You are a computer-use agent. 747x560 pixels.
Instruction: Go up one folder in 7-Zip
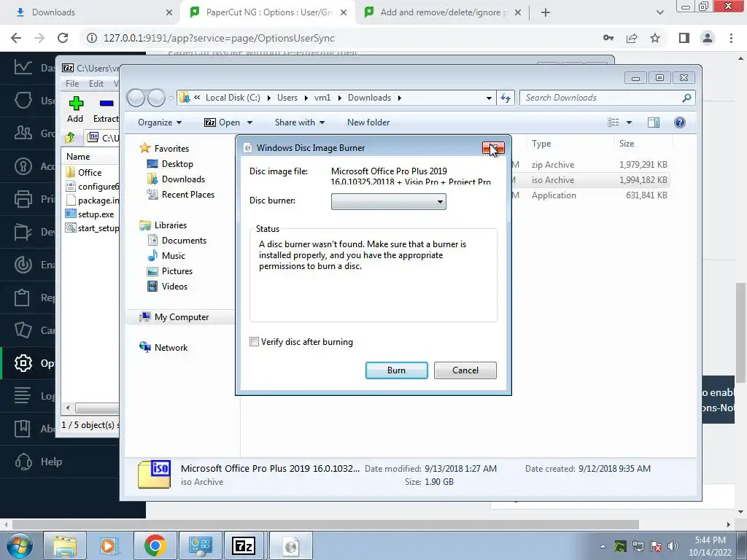pos(70,138)
